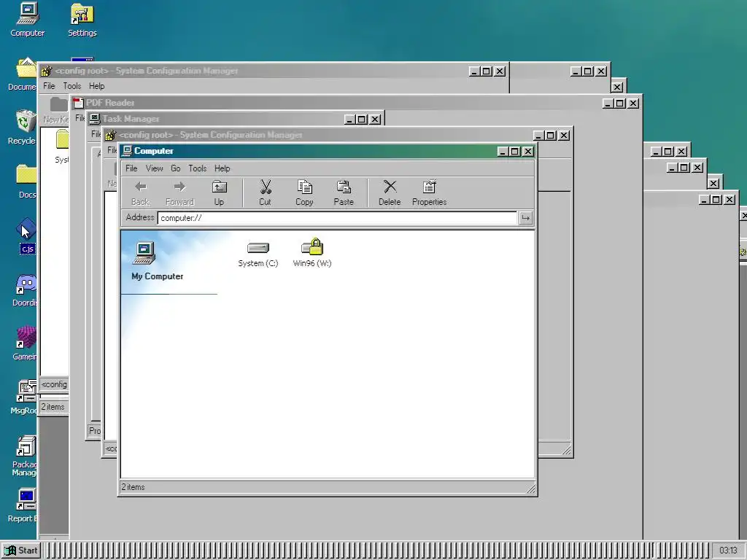Open the Documents desktop folder
Viewport: 747px width, 560px height.
(22, 74)
